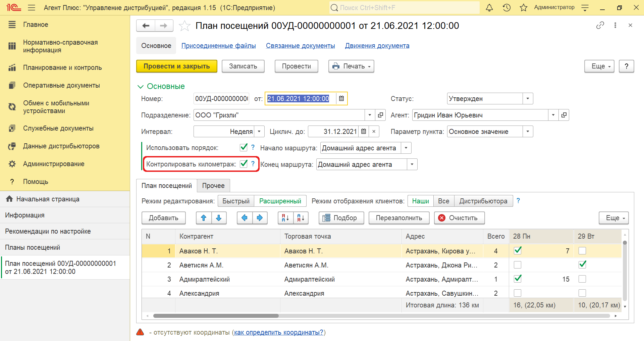The image size is (644, 341).
Task: Open Параметр пункта dropdown arrow
Action: click(x=528, y=131)
